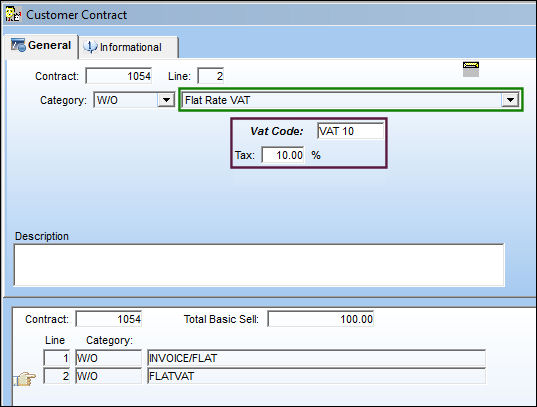Viewport: 537px width, 407px height.
Task: Select the INVOICE/FLAT row
Action: click(x=316, y=358)
